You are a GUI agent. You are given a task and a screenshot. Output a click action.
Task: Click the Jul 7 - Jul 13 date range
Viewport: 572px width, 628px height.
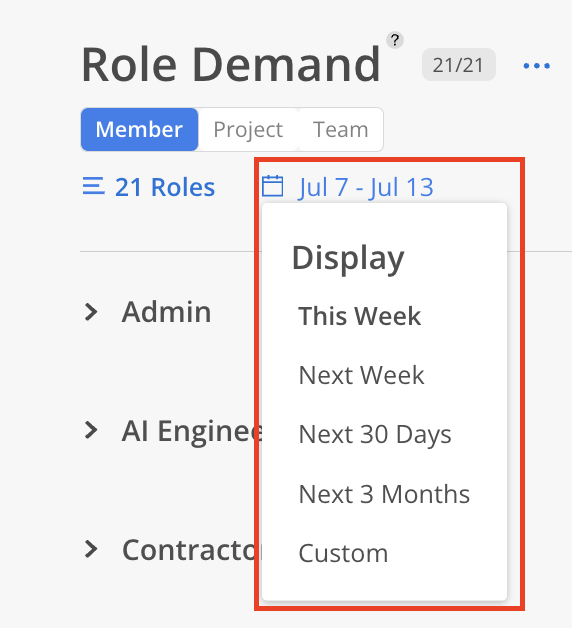366,187
